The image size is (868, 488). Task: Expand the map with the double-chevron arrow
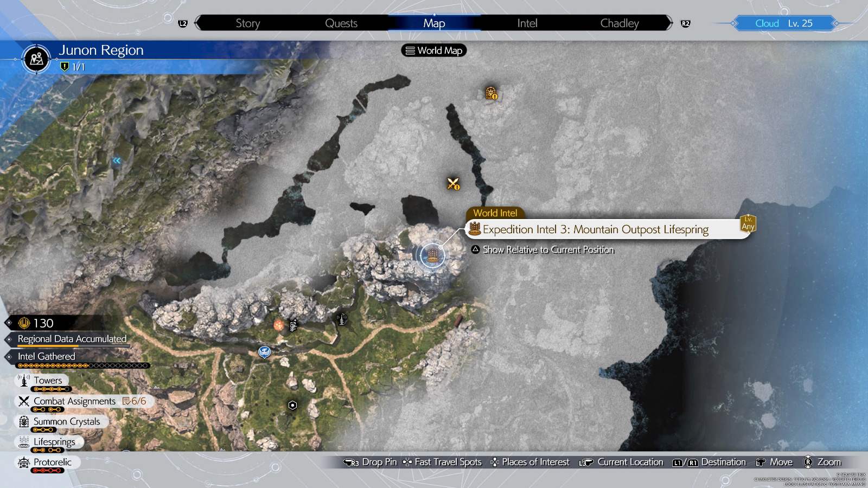click(117, 160)
